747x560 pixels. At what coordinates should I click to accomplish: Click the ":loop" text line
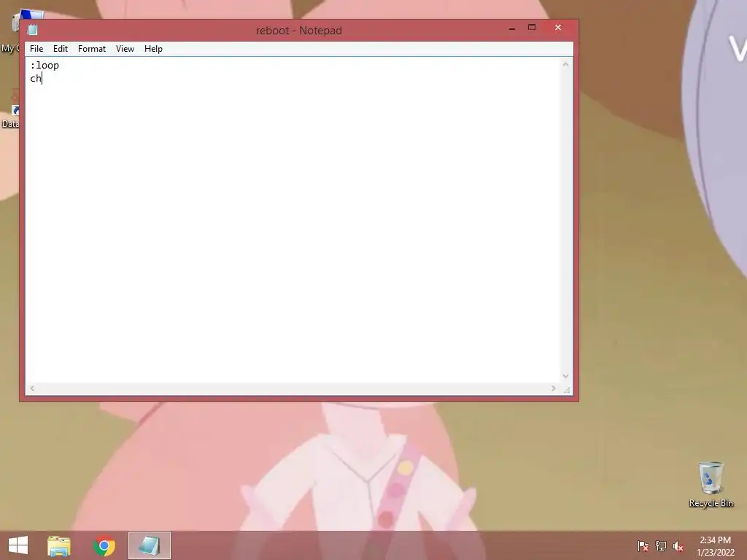coord(44,65)
